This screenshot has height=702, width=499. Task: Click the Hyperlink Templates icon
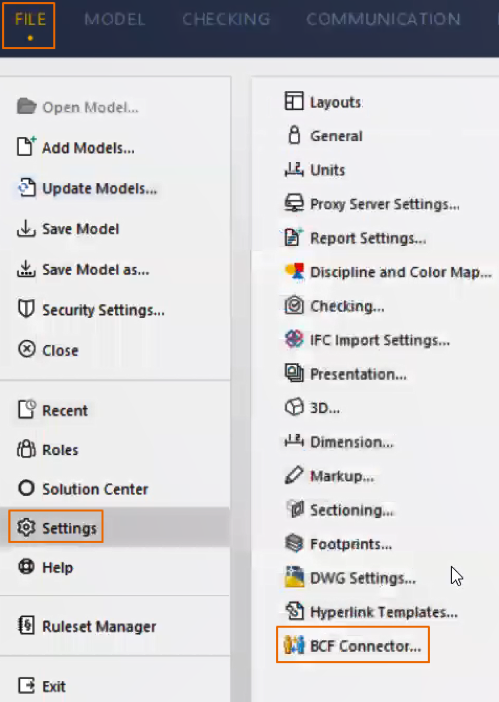(x=294, y=611)
